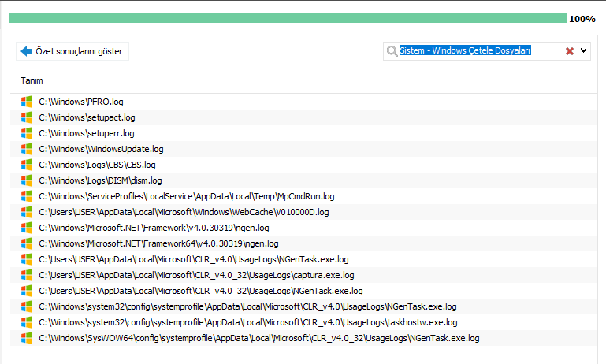Image resolution: width=606 pixels, height=364 pixels.
Task: Click the back arrow icon beside Özet sonuçlarını göster
Action: pos(26,51)
